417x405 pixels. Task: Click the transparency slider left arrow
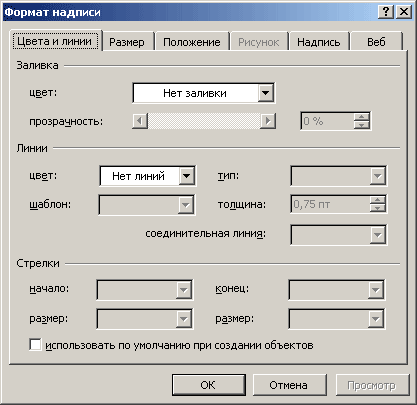coord(140,121)
